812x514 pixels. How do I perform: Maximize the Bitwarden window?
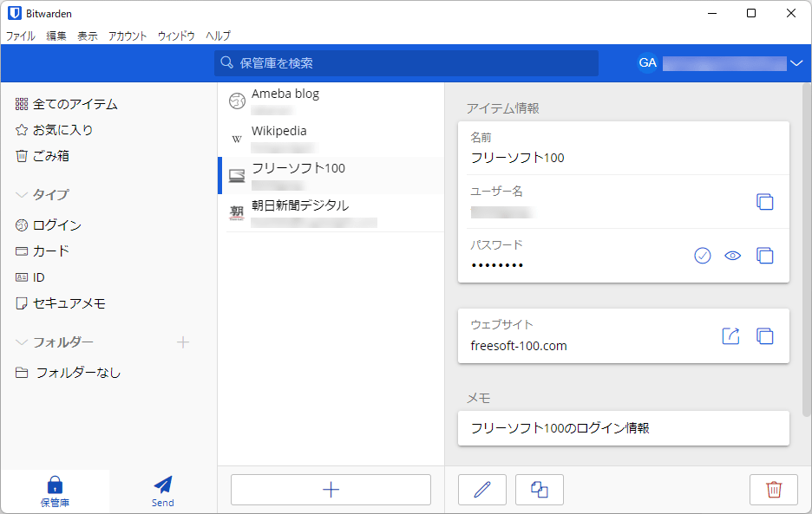(751, 14)
